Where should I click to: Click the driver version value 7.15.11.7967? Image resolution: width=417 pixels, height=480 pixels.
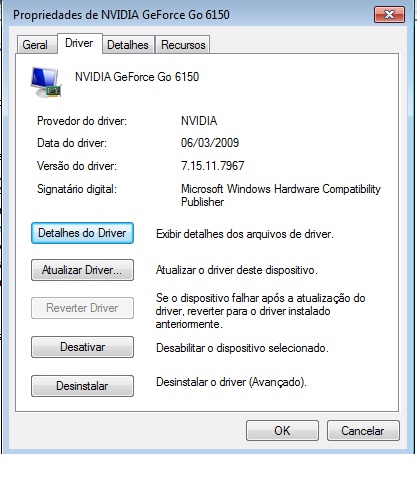213,166
